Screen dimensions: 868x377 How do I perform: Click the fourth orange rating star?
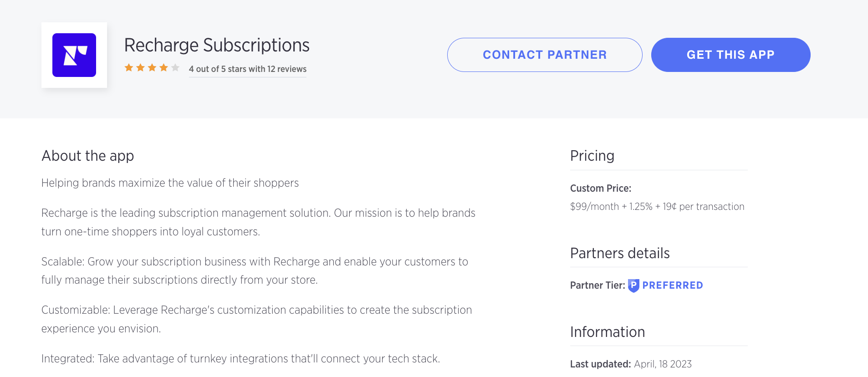click(x=163, y=68)
